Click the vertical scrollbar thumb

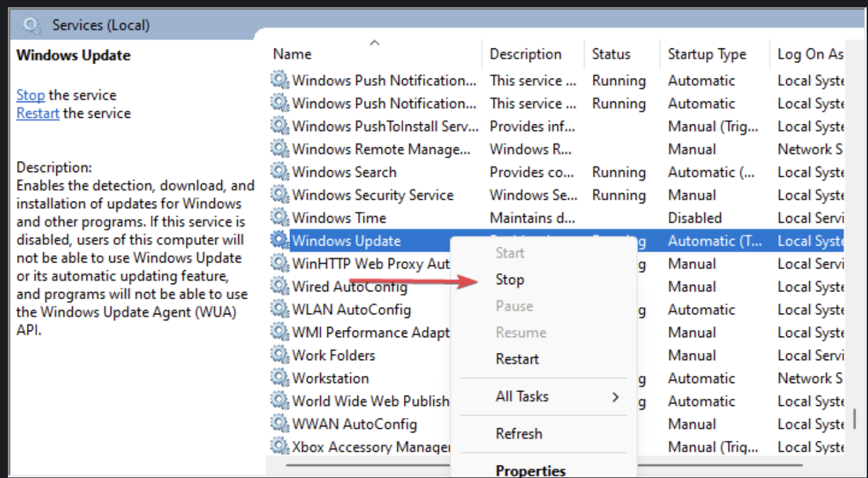click(x=854, y=418)
